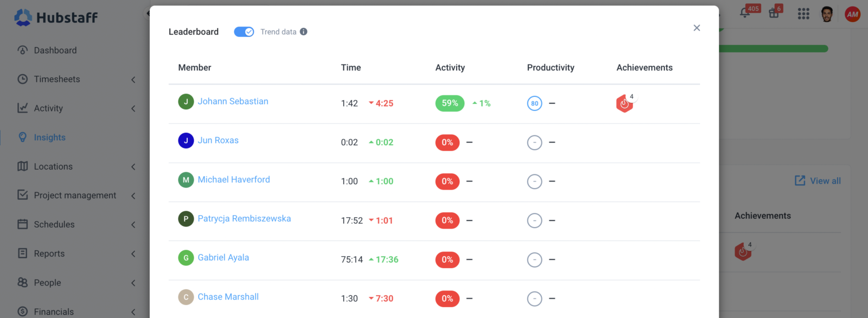868x318 pixels.
Task: Click Johann Sebastian's productivity score circle
Action: 534,103
